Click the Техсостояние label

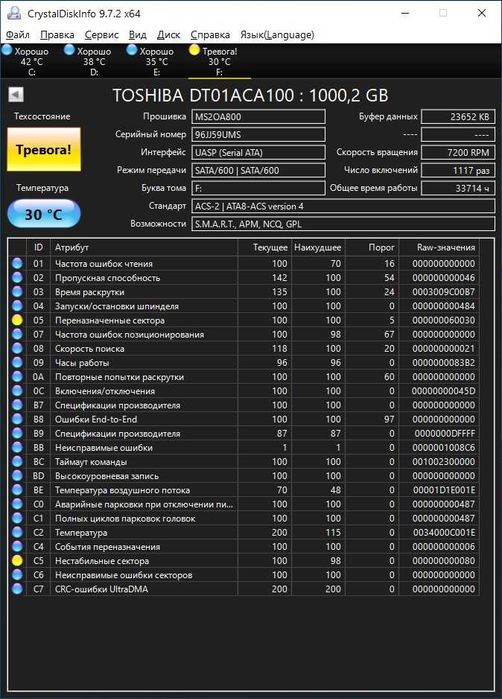42,116
